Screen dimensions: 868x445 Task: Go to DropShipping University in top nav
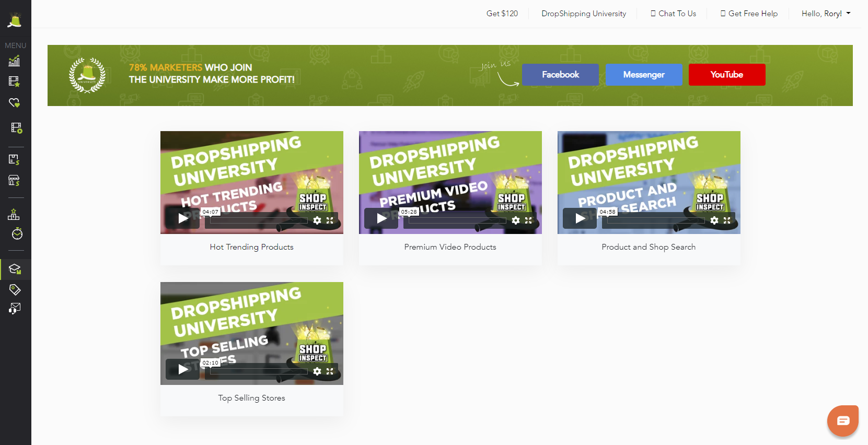point(584,14)
